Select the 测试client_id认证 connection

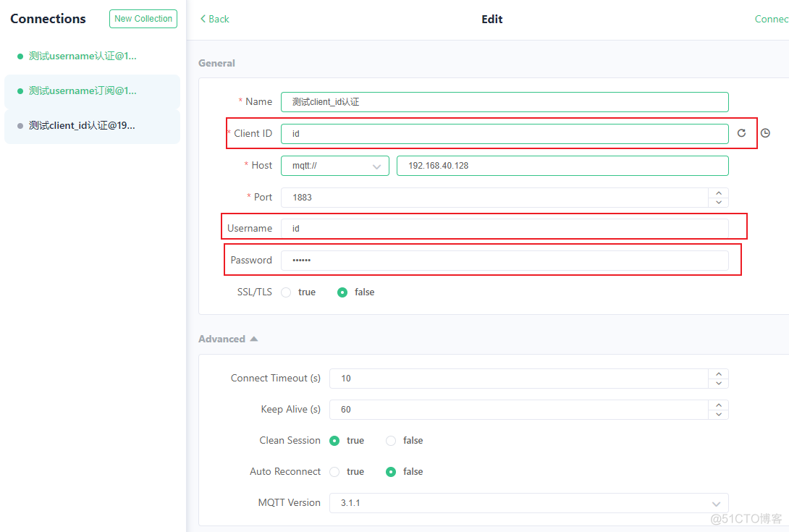[83, 126]
